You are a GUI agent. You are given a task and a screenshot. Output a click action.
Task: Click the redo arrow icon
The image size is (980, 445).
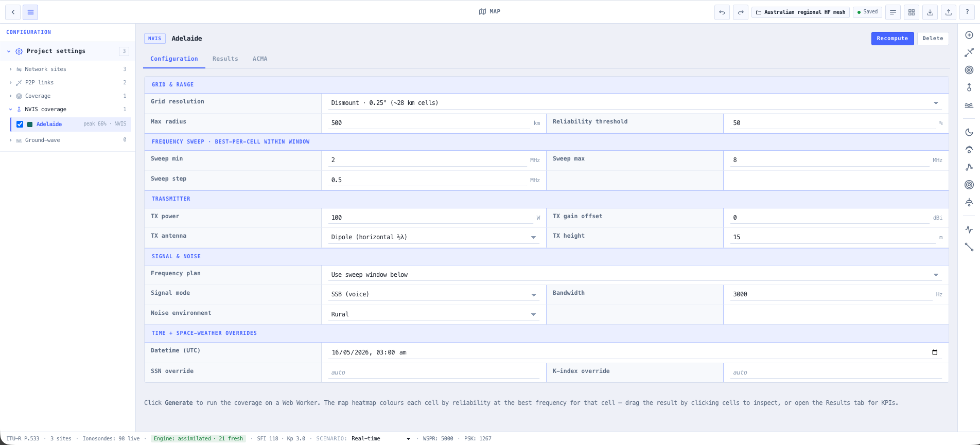coord(741,12)
